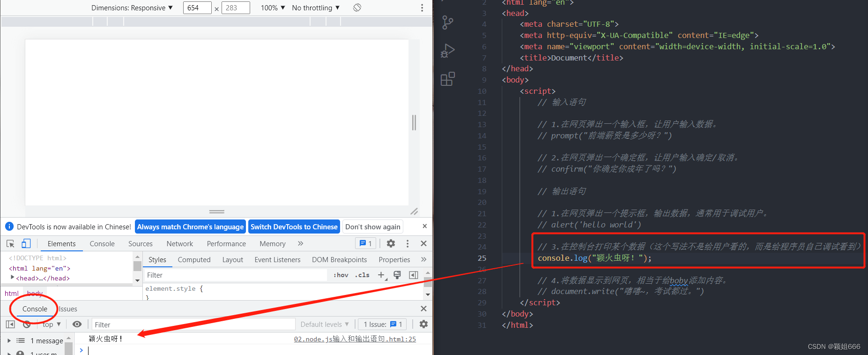Rotate the device viewport icon

357,8
